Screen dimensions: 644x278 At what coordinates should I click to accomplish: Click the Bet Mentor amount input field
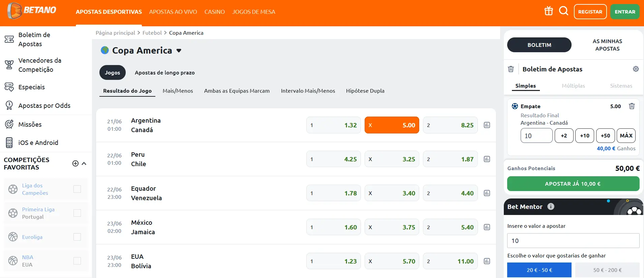click(573, 241)
